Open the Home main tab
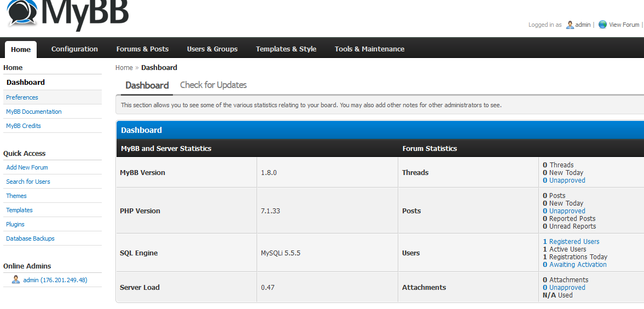The width and height of the screenshot is (644, 309). (x=21, y=49)
